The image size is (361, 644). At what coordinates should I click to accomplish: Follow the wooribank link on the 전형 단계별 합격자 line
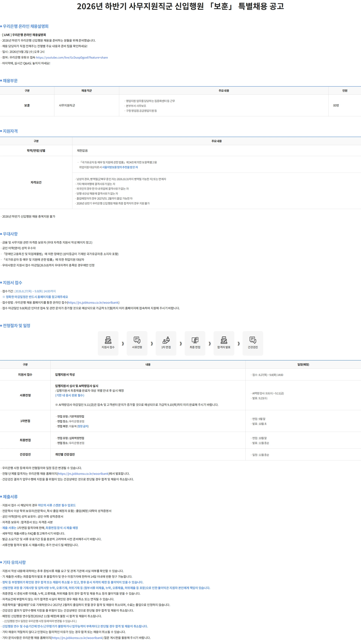[83, 473]
